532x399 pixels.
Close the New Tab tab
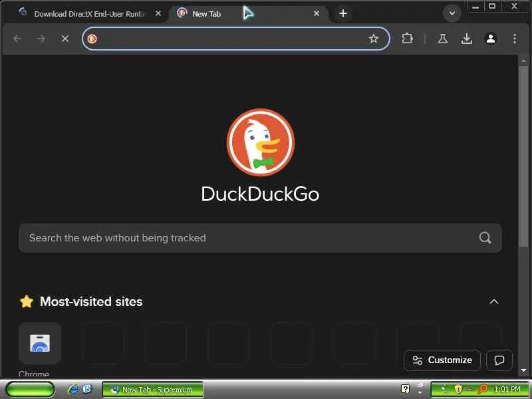pyautogui.click(x=317, y=13)
